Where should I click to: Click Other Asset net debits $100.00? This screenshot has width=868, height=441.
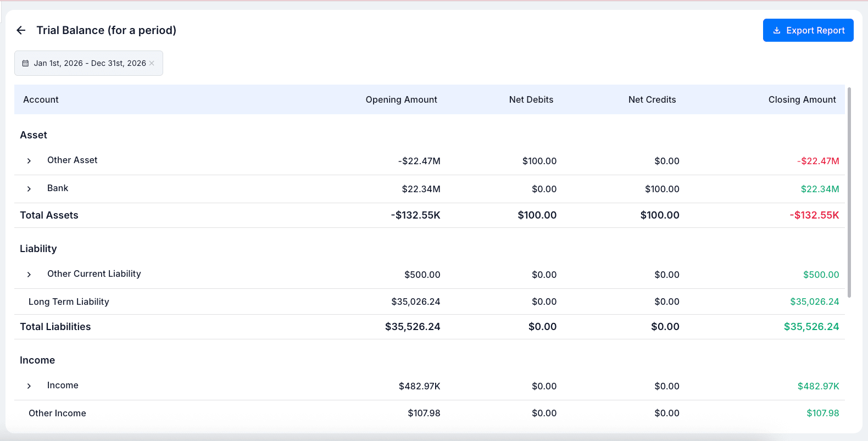(x=539, y=161)
